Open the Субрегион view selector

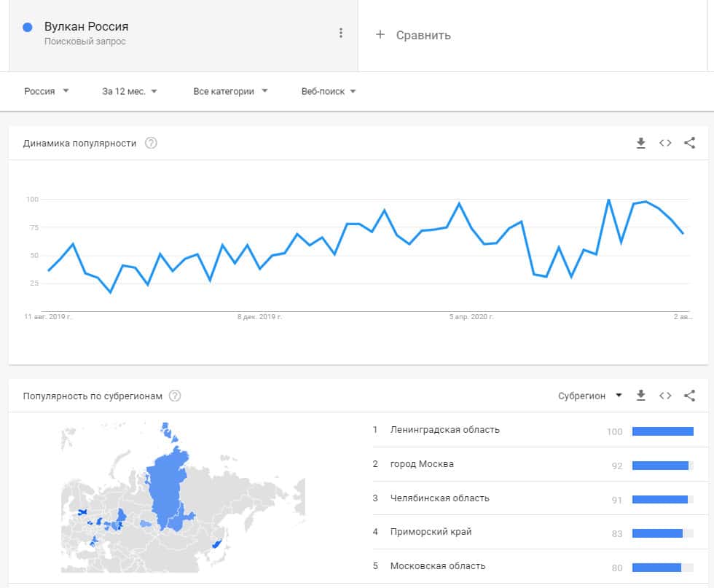590,396
